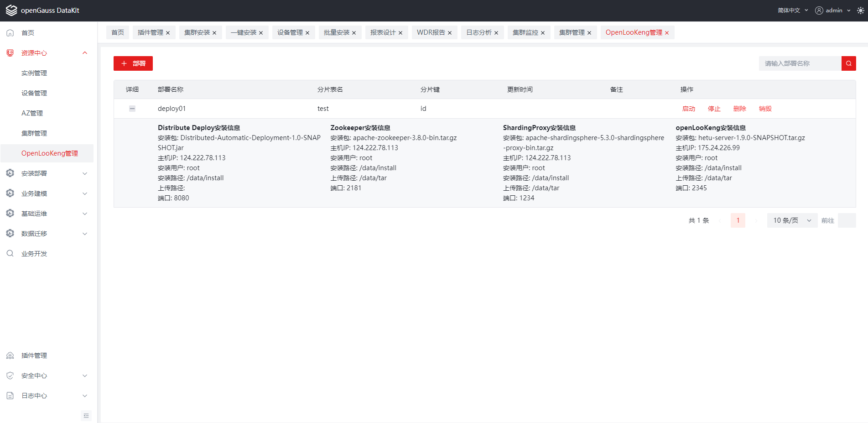This screenshot has height=423, width=868.
Task: Expand the 安装部署 sidebar menu
Action: [x=85, y=173]
